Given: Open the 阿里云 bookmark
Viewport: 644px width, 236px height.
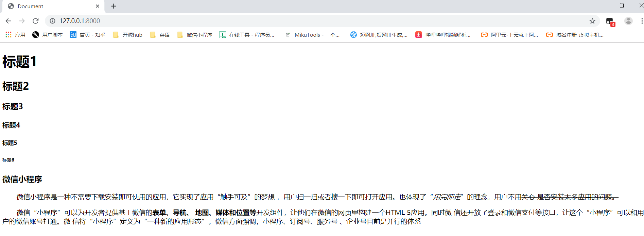Looking at the screenshot, I should click(509, 35).
